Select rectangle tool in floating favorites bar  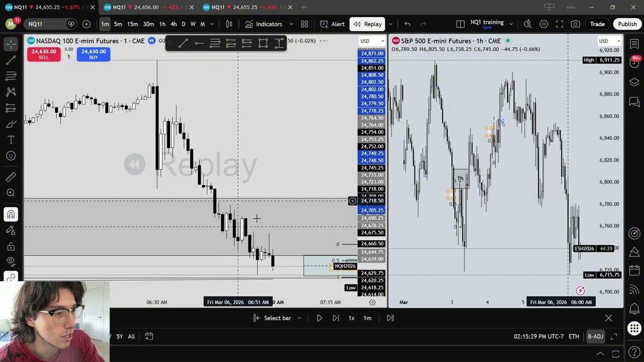click(263, 43)
